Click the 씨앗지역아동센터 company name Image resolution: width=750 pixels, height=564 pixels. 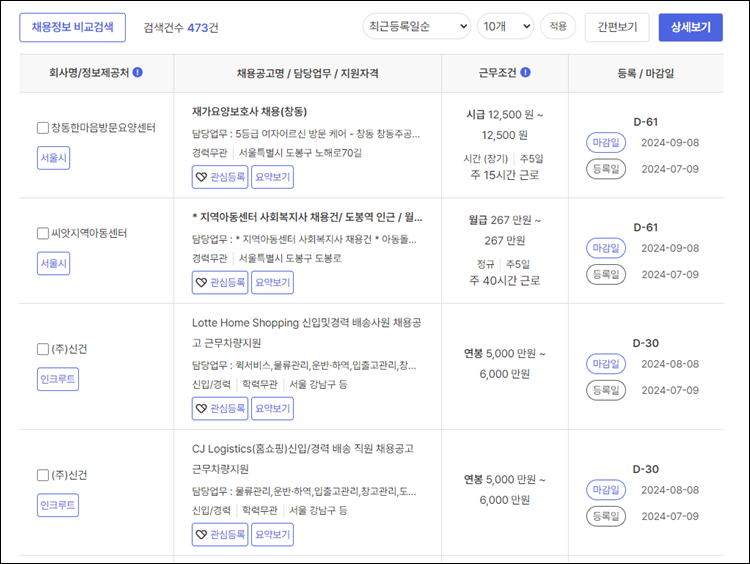pos(89,233)
